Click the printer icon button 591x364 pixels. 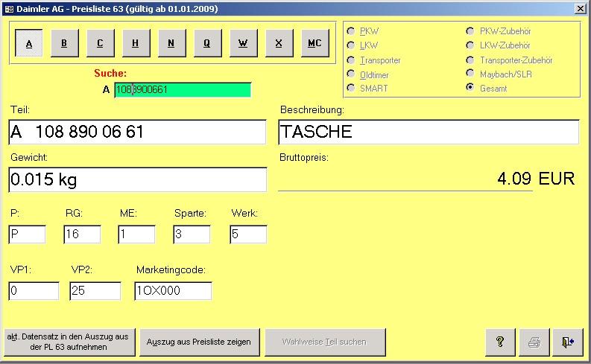tap(534, 342)
